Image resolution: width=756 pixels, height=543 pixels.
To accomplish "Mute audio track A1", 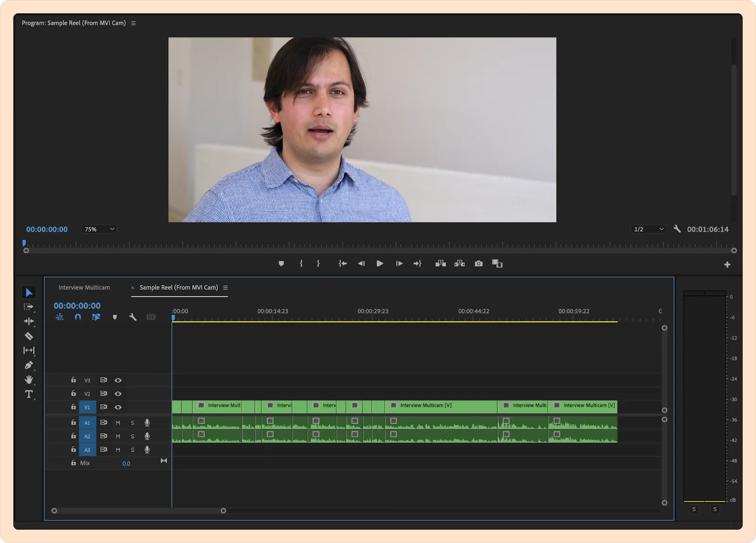I will pos(118,423).
